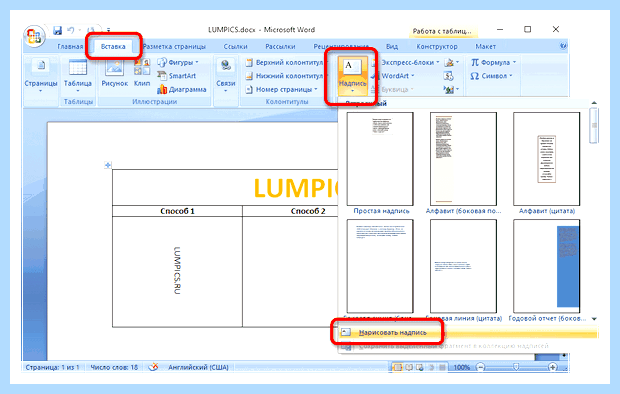The height and width of the screenshot is (394, 620).
Task: Zoom out with the minus button
Action: tap(480, 367)
